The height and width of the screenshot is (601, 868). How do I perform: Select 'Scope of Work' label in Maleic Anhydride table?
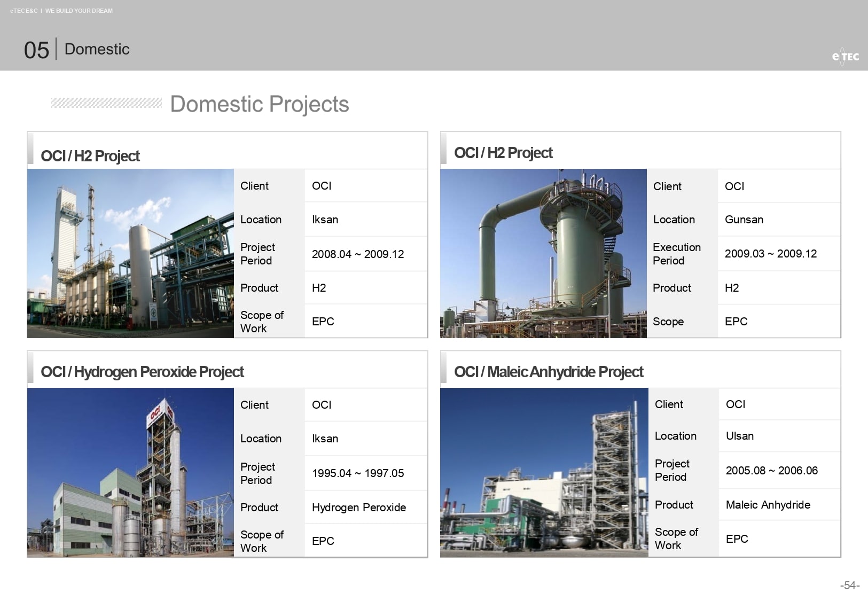676,538
